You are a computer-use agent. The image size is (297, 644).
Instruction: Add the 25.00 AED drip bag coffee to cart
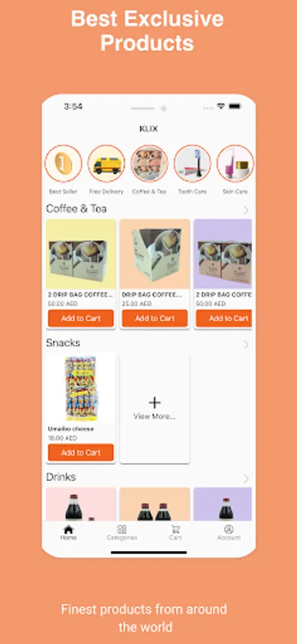click(155, 318)
